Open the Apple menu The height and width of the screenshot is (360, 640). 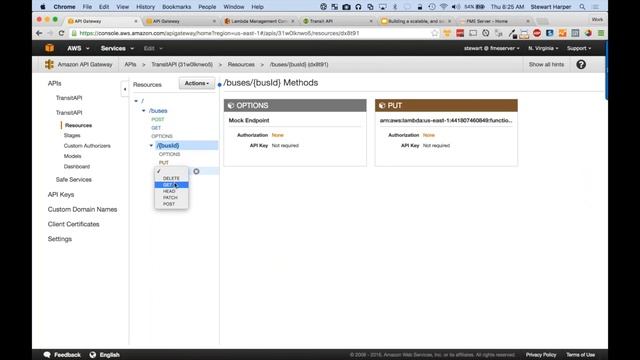click(x=43, y=7)
